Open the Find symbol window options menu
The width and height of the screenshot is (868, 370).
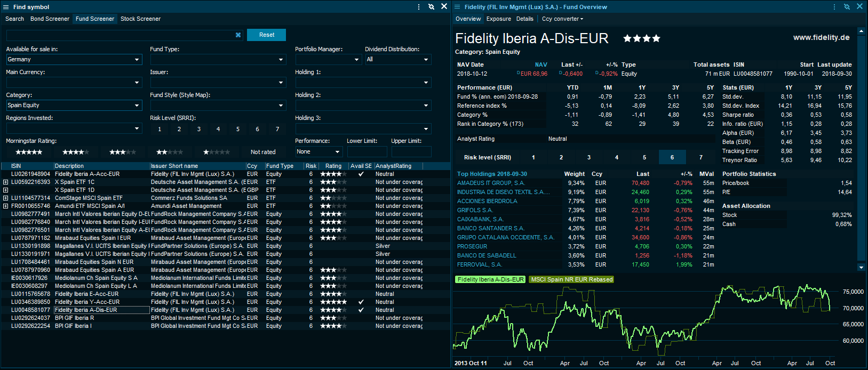(418, 7)
